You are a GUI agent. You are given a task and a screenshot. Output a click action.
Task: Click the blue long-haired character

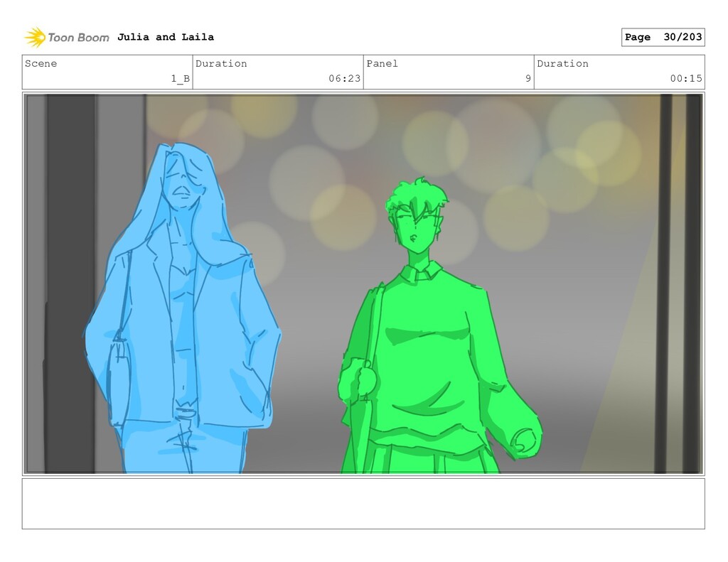point(182,308)
